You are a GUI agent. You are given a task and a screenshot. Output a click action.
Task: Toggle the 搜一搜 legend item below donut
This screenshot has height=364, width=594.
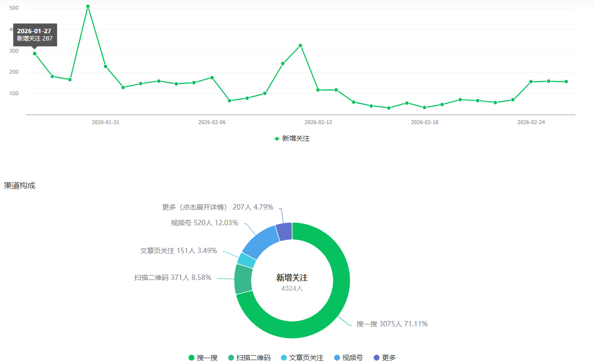click(203, 358)
